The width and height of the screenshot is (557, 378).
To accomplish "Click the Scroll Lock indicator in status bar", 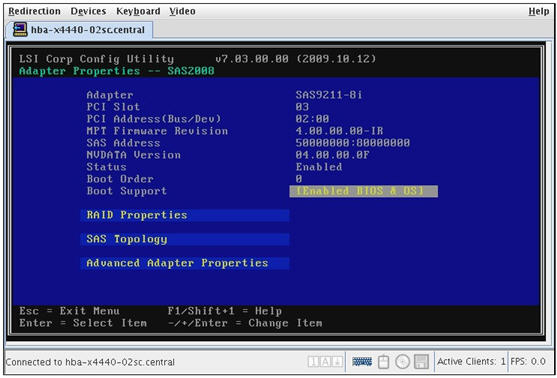I will tap(337, 362).
